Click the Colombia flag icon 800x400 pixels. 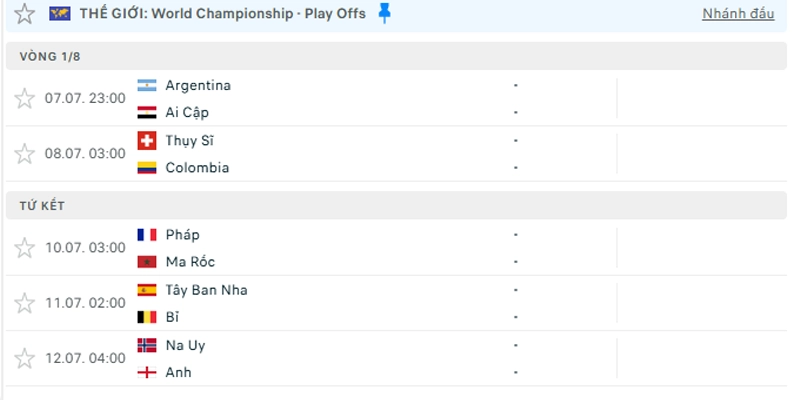pos(147,168)
